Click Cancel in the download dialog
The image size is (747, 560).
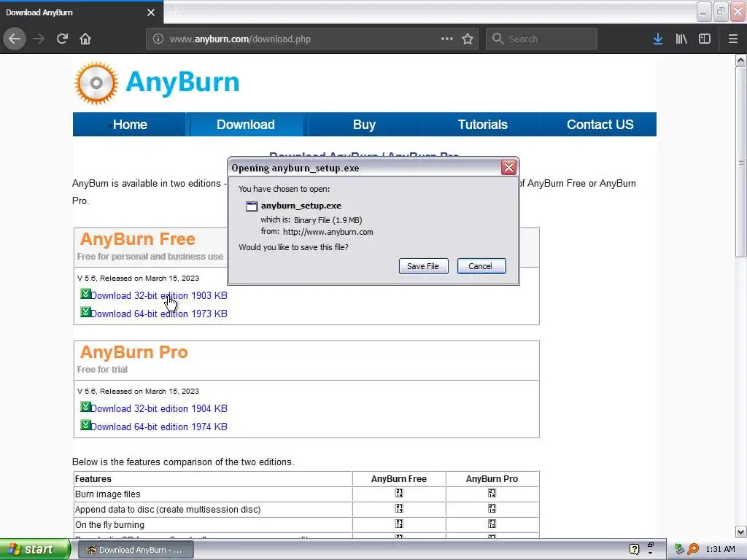[481, 266]
